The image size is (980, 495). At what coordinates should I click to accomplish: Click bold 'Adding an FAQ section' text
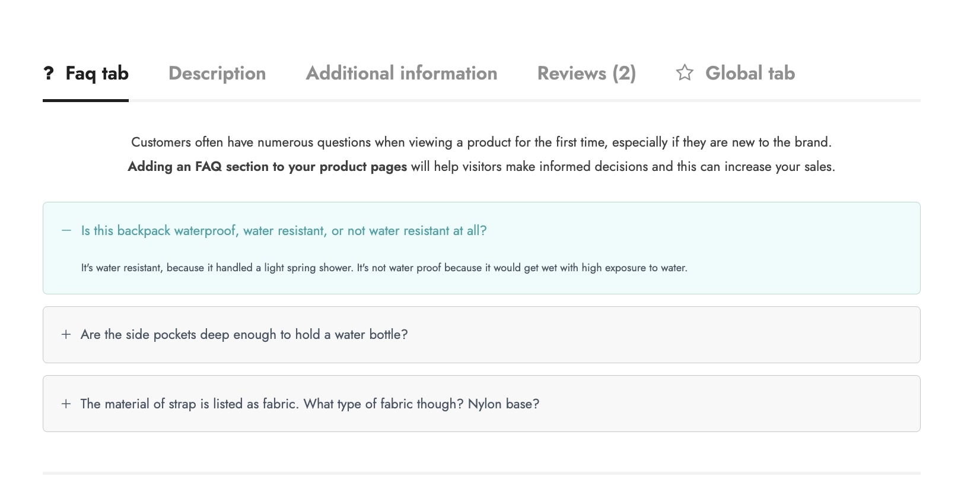267,167
